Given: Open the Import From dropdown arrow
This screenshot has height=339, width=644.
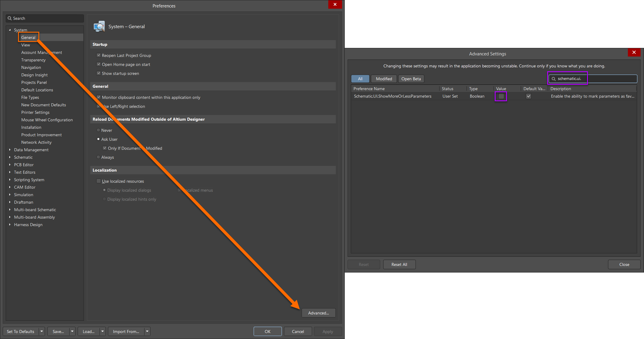Looking at the screenshot, I should click(x=147, y=332).
